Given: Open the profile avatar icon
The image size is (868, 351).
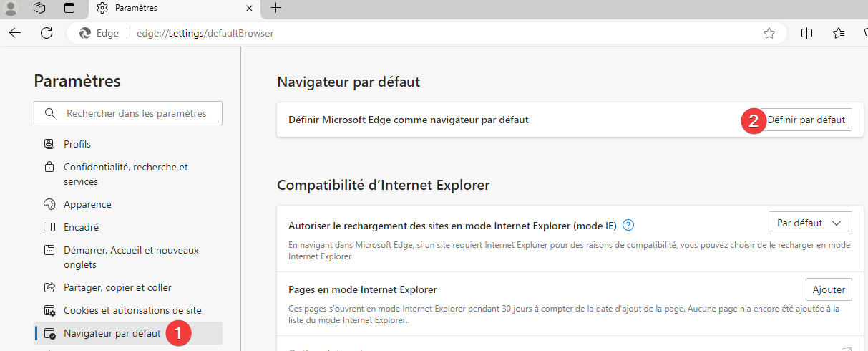Looking at the screenshot, I should point(11,8).
